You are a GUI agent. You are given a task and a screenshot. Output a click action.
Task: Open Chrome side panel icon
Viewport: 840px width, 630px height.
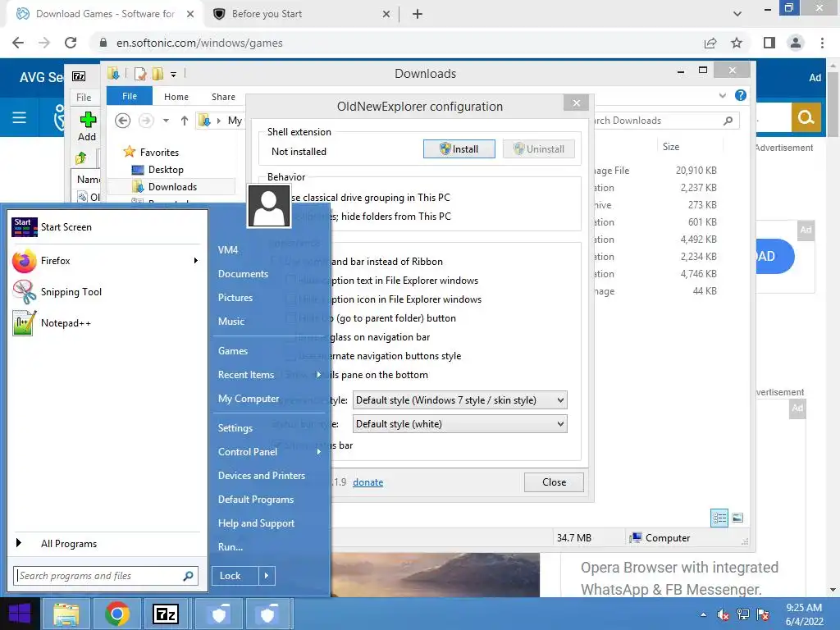[769, 43]
